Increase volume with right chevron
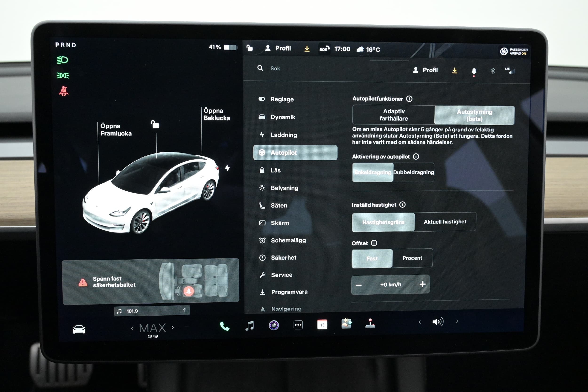Viewport: 588px width, 392px height. (x=457, y=321)
